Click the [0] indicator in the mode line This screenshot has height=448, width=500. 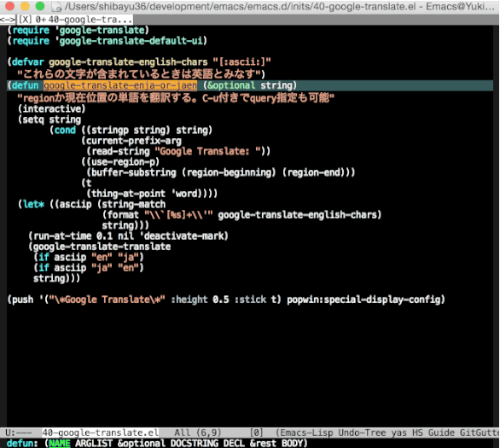coord(256,433)
